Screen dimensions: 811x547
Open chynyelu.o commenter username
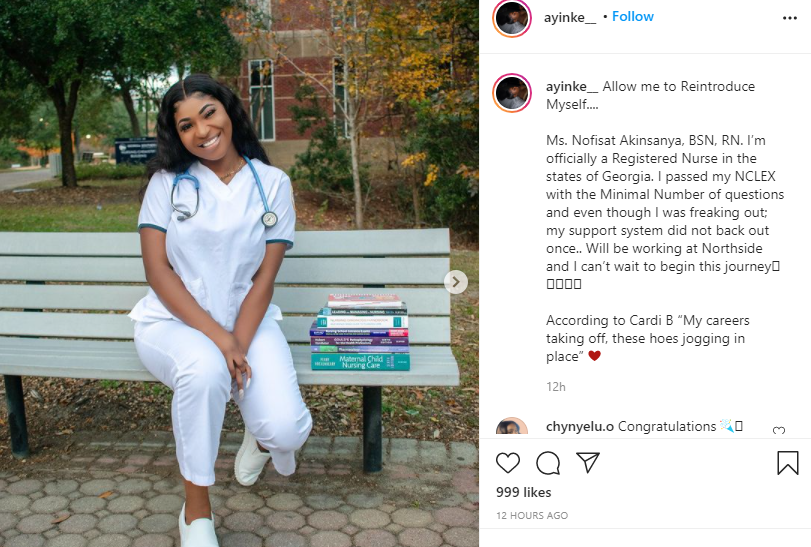pos(580,427)
